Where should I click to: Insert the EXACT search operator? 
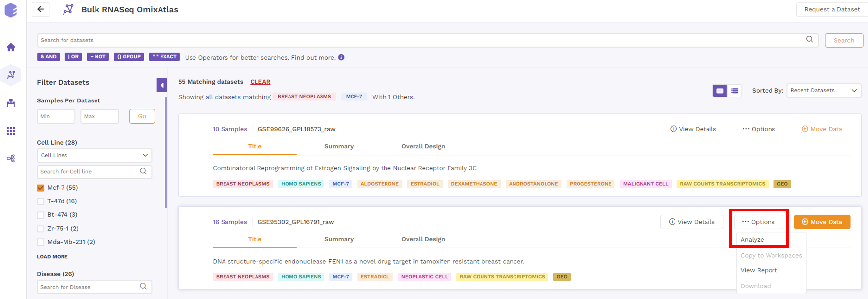[164, 57]
